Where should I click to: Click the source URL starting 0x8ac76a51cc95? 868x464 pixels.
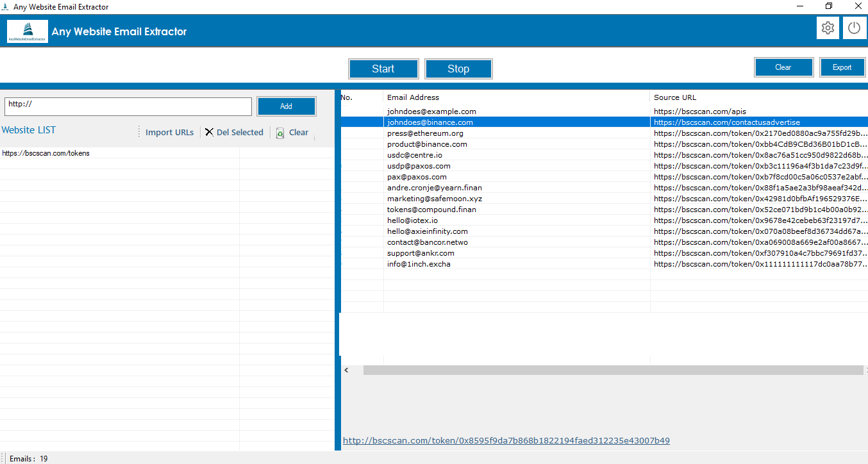pos(761,155)
